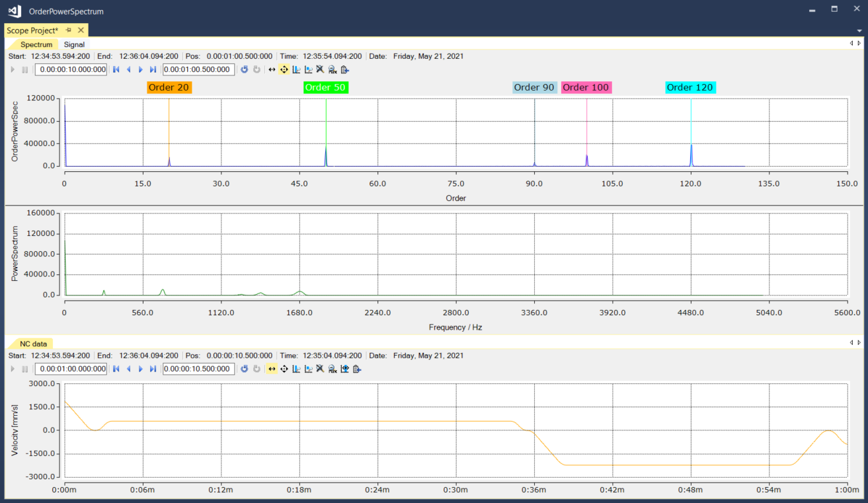This screenshot has height=503, width=868.
Task: Switch to the Signal tab
Action: coord(74,44)
